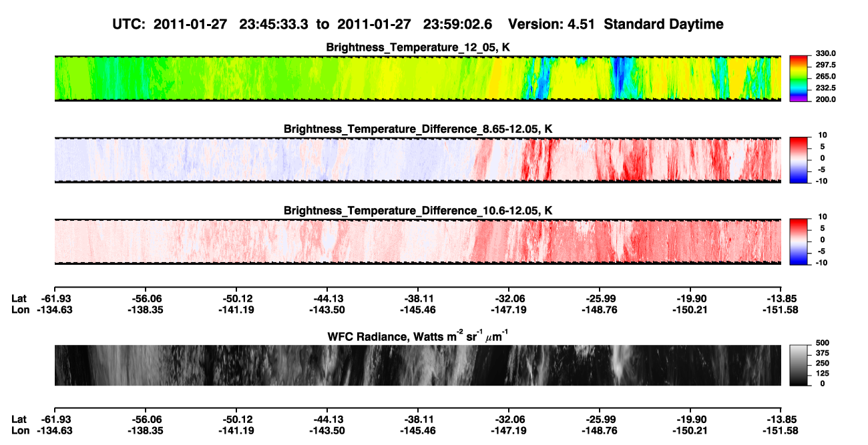Click the 'WFC Radiance, Watts' panel title
Screen dimensions: 868x445
click(x=418, y=336)
